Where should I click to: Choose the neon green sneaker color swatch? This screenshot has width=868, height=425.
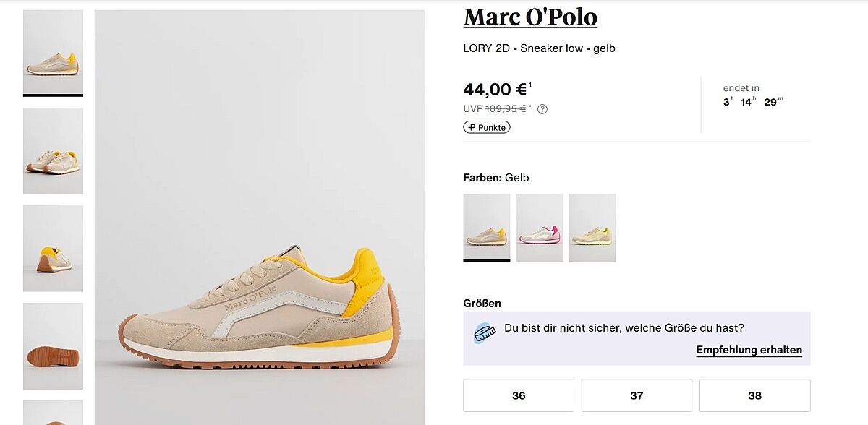(592, 227)
